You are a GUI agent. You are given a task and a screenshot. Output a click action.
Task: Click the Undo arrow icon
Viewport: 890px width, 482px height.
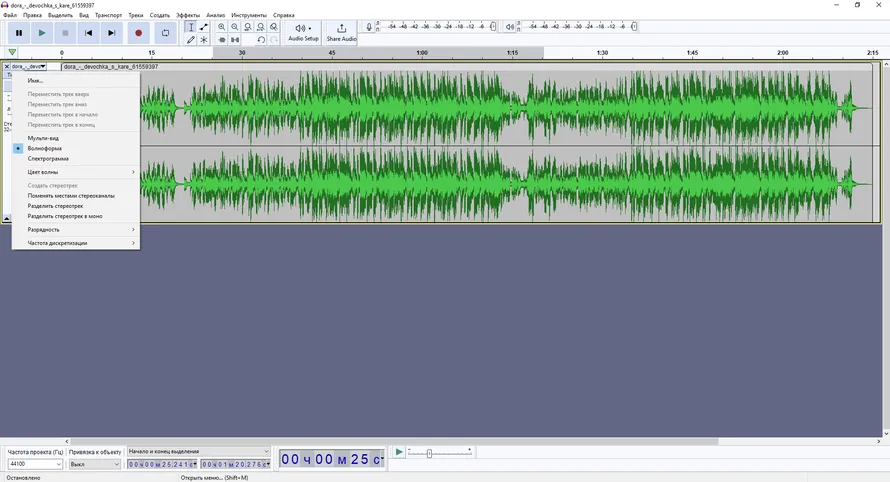tap(261, 40)
